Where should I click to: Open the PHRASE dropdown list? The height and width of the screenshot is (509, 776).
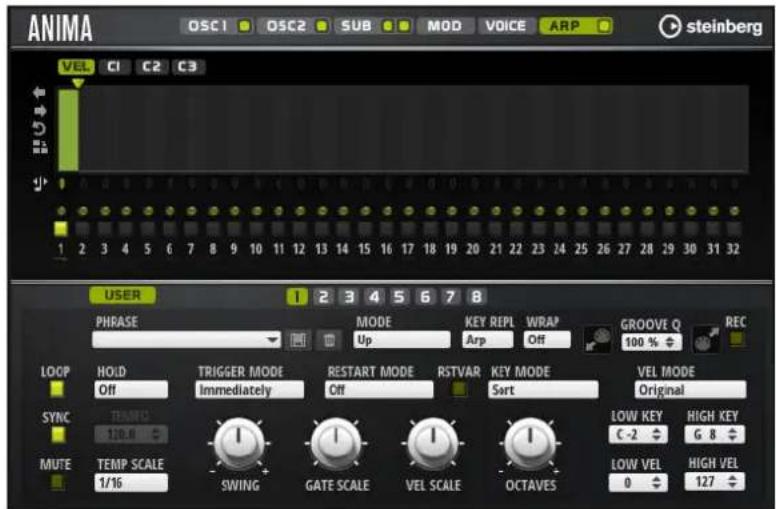coord(187,340)
